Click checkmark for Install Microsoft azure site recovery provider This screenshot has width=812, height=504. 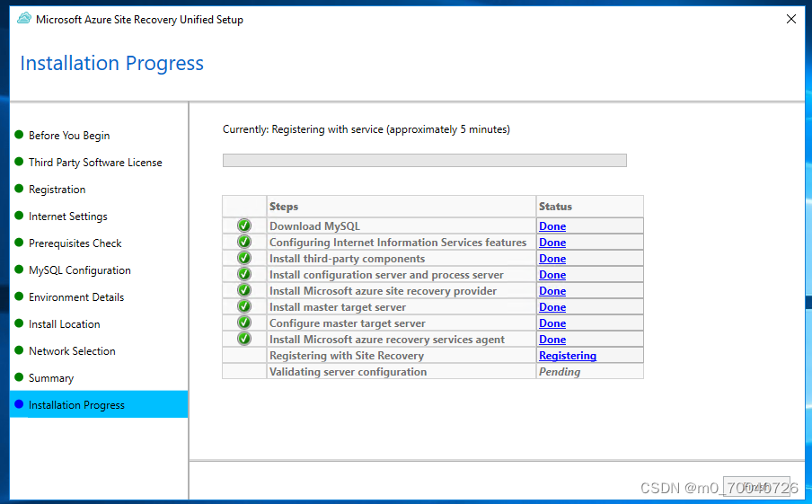click(x=244, y=290)
